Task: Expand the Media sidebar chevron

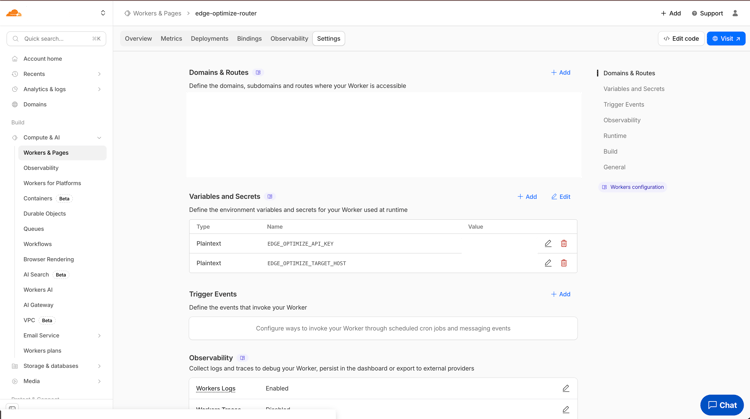Action: coord(99,381)
